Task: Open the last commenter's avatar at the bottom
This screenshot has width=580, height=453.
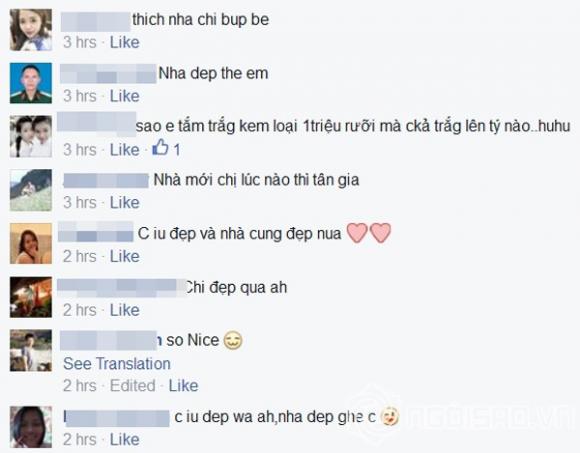Action: tap(31, 427)
